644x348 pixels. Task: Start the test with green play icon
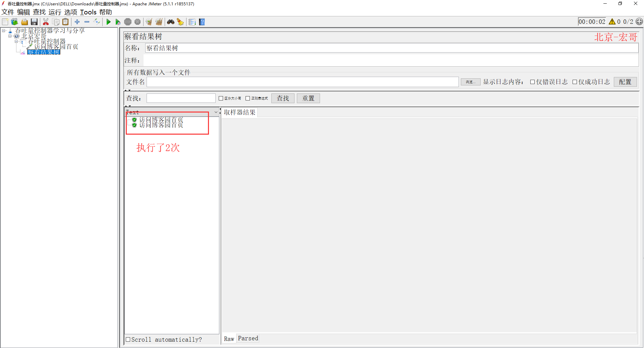108,22
